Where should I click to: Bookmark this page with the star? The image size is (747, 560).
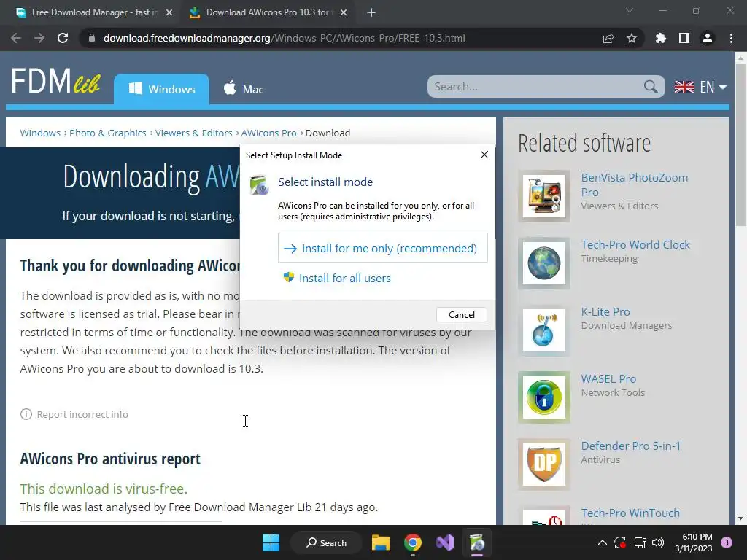(632, 38)
